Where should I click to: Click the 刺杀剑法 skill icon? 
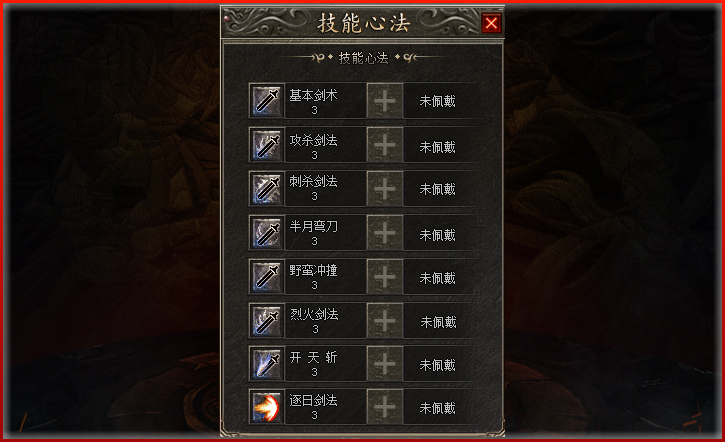point(267,189)
